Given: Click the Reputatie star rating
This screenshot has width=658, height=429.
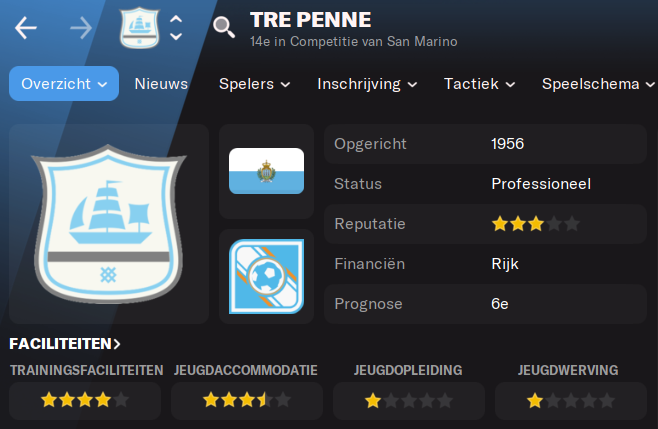Looking at the screenshot, I should coord(536,224).
